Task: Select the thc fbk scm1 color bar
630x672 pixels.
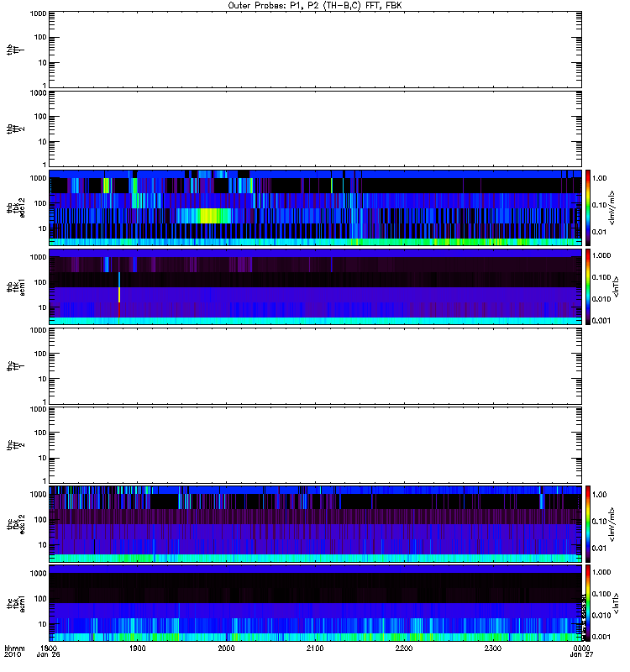Action: coord(588,603)
